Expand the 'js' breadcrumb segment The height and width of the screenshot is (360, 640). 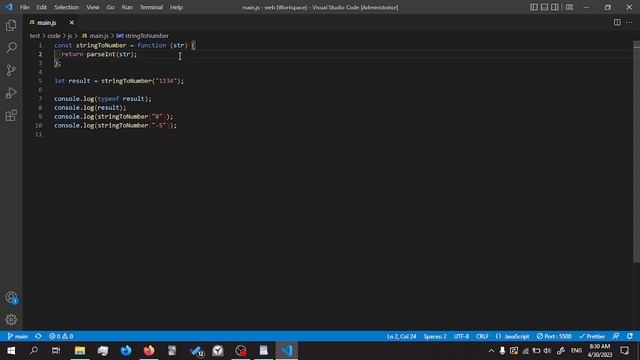(x=70, y=36)
